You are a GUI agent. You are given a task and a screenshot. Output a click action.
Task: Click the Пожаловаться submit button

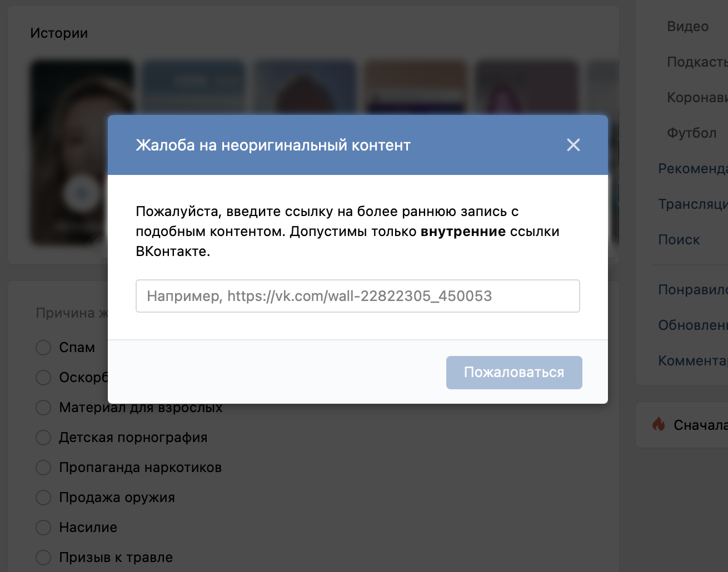point(514,373)
